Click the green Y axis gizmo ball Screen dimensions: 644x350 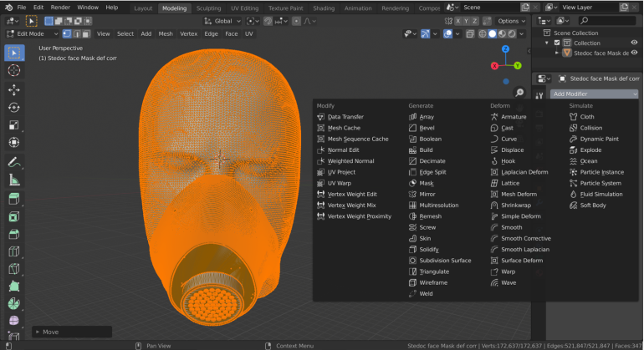518,64
